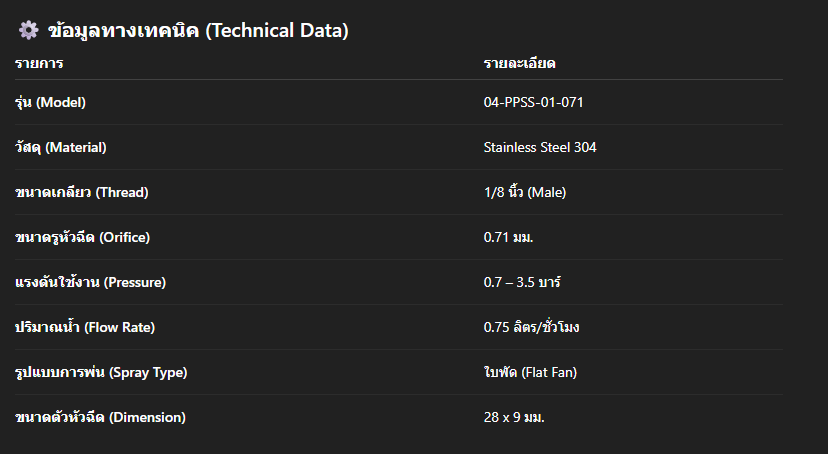The image size is (828, 454).
Task: Click the 28 x 9 มม. dimension value
Action: [514, 417]
